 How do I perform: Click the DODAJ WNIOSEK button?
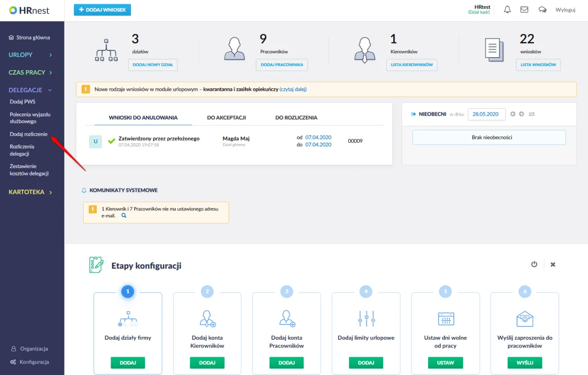102,10
